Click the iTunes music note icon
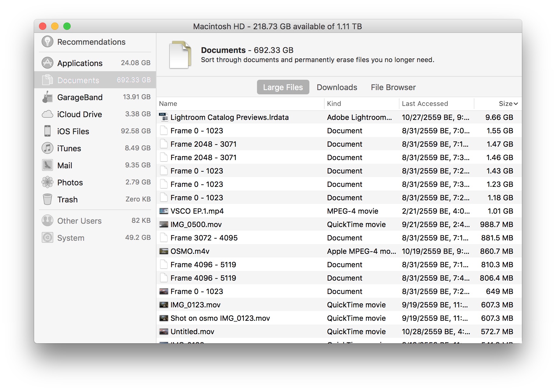The height and width of the screenshot is (392, 556). (47, 148)
